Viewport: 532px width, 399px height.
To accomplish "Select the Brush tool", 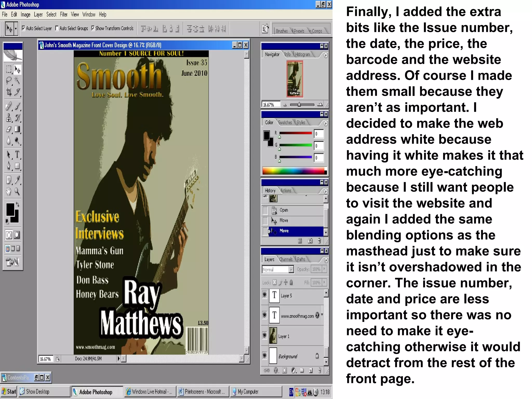I will [x=17, y=106].
